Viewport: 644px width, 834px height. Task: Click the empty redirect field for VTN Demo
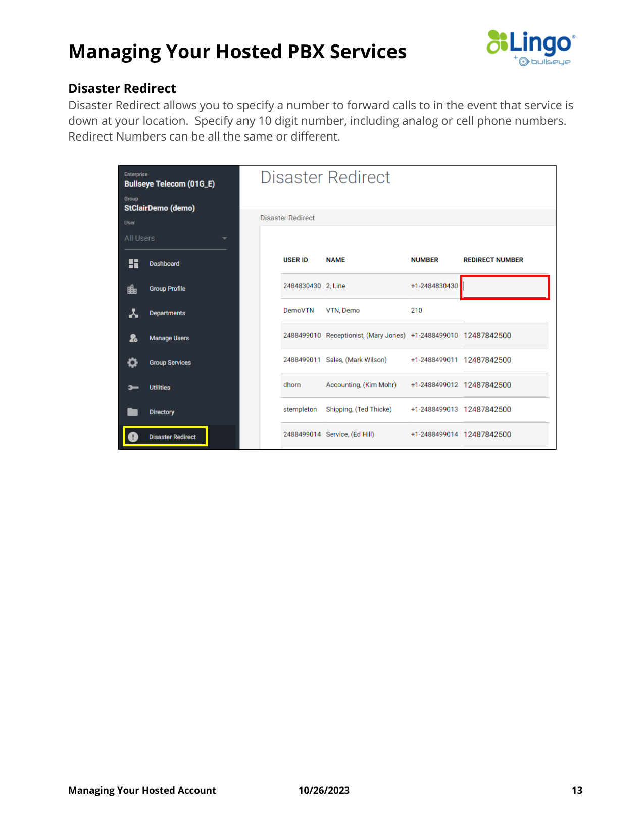(505, 311)
